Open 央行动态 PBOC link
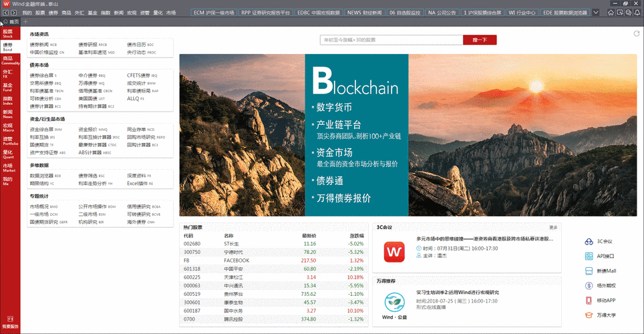 point(141,52)
